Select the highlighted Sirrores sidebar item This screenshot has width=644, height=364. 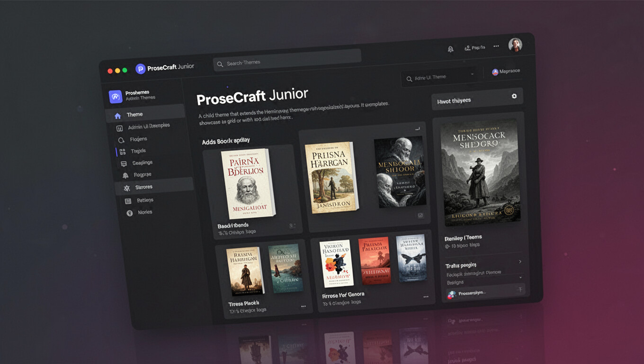pos(144,187)
